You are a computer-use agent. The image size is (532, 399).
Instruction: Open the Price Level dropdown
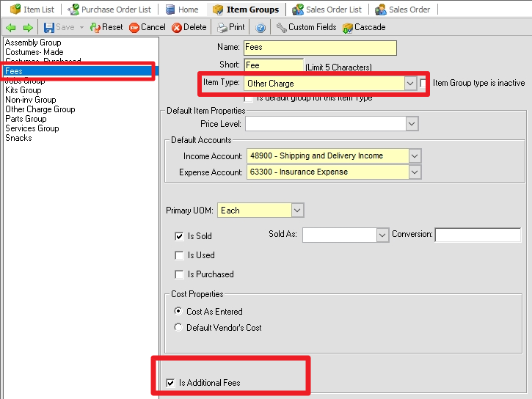tap(412, 124)
